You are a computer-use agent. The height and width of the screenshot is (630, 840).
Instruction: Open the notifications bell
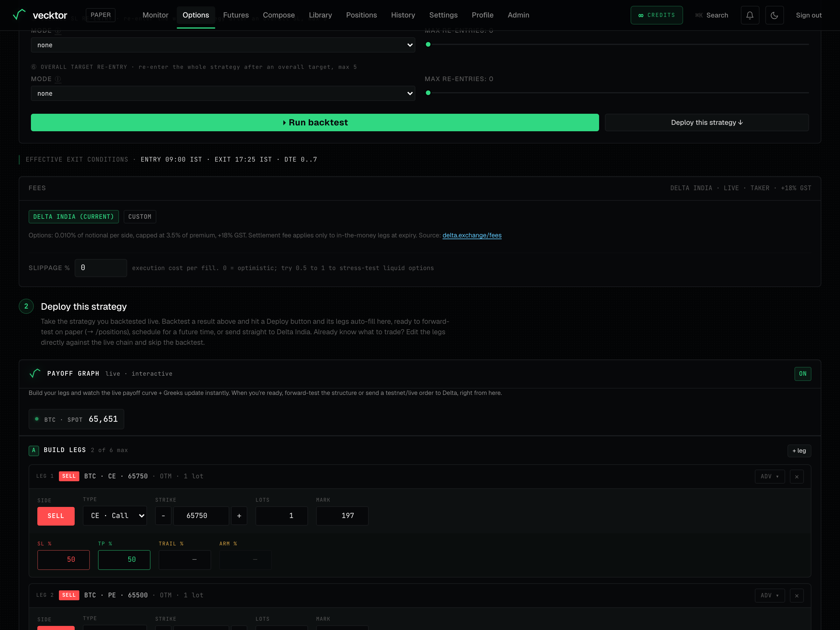[750, 15]
